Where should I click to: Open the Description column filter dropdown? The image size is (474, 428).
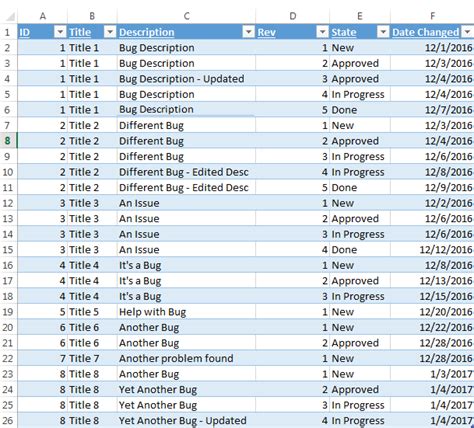point(248,32)
